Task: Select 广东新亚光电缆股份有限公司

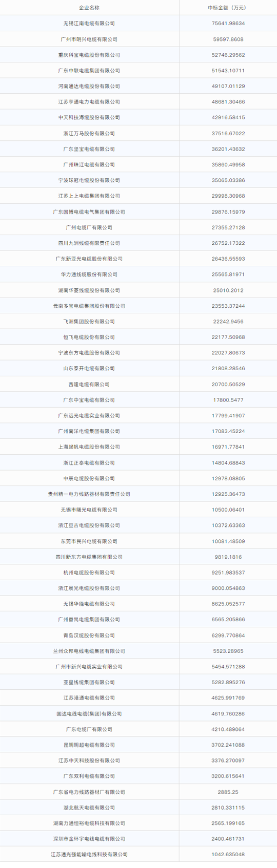Action: (x=89, y=259)
